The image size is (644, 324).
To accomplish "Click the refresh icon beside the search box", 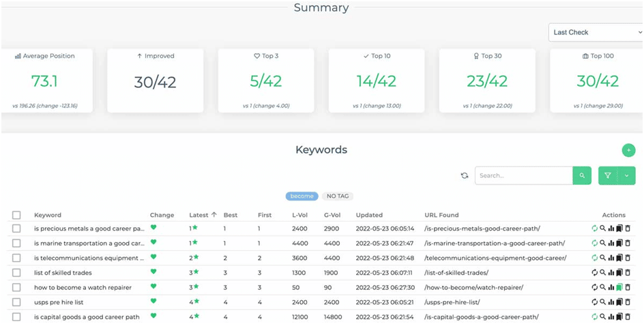I will coord(465,175).
